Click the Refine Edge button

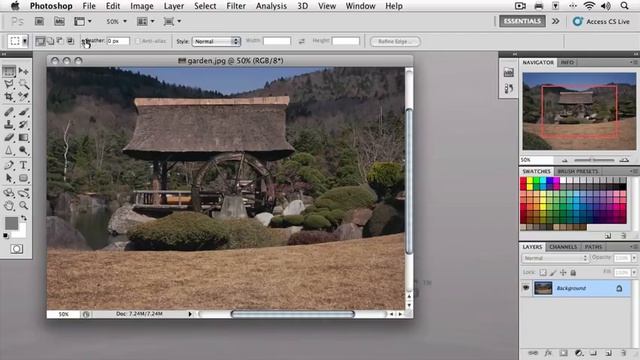(395, 41)
